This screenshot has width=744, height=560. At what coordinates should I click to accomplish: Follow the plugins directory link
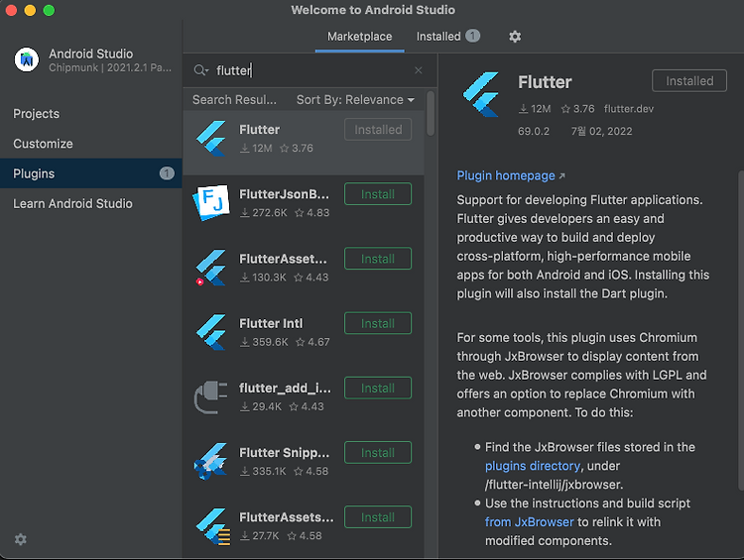pos(533,466)
